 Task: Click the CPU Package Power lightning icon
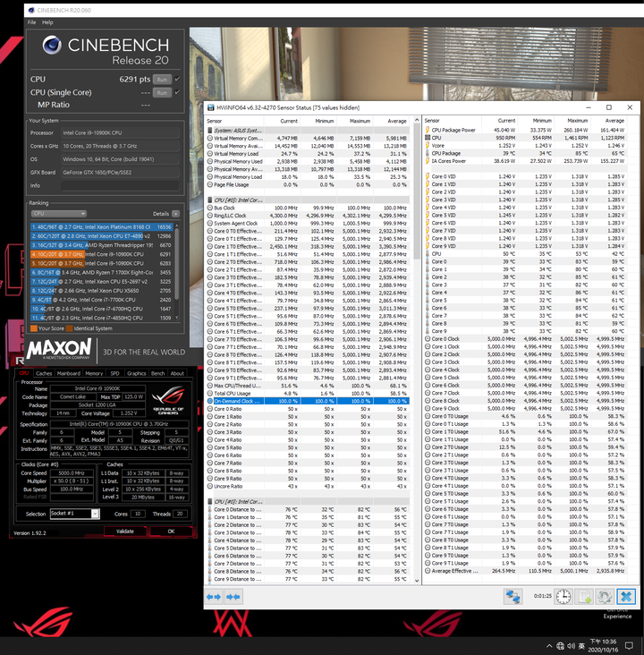(428, 130)
